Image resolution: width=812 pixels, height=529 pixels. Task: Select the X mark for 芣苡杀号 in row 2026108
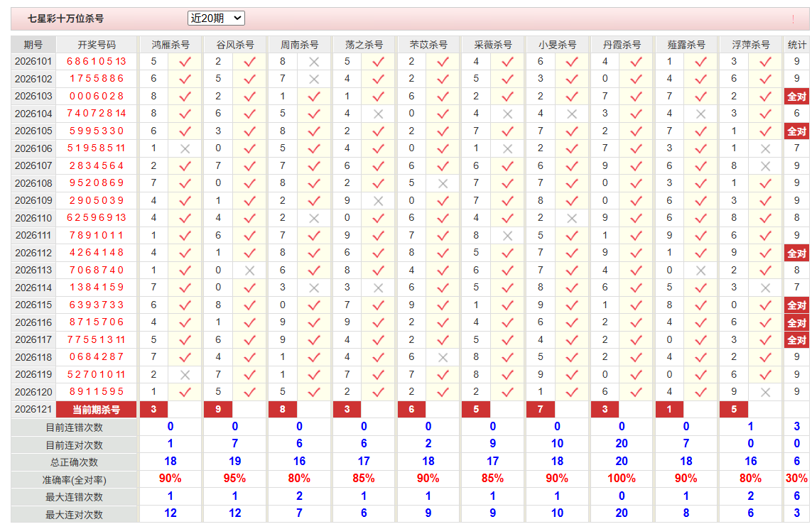tap(443, 184)
